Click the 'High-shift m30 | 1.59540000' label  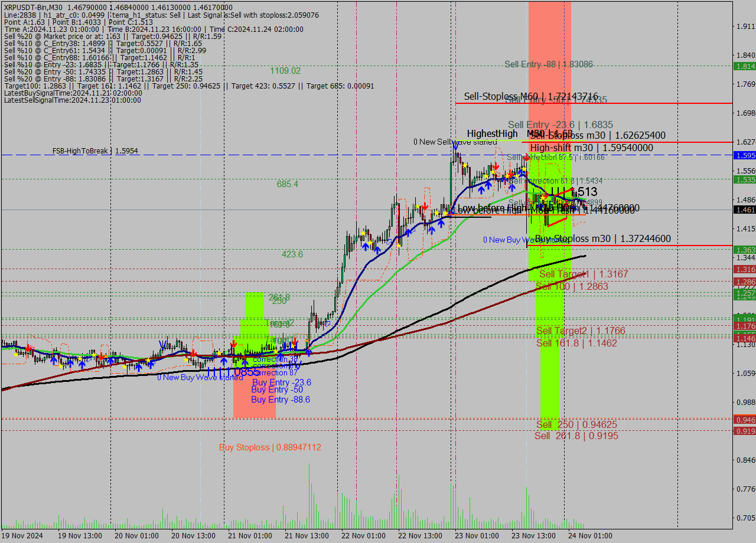coord(592,148)
